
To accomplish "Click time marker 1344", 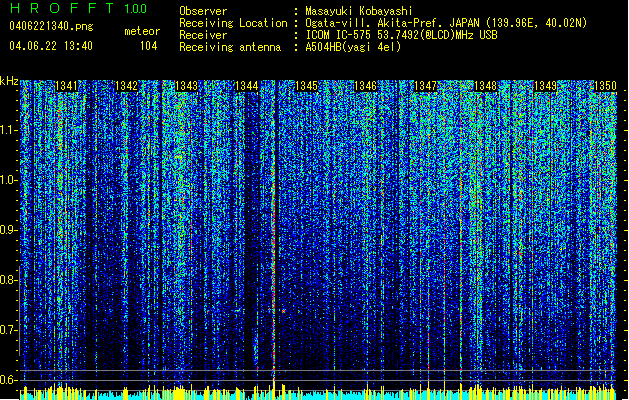I will click(x=247, y=86).
